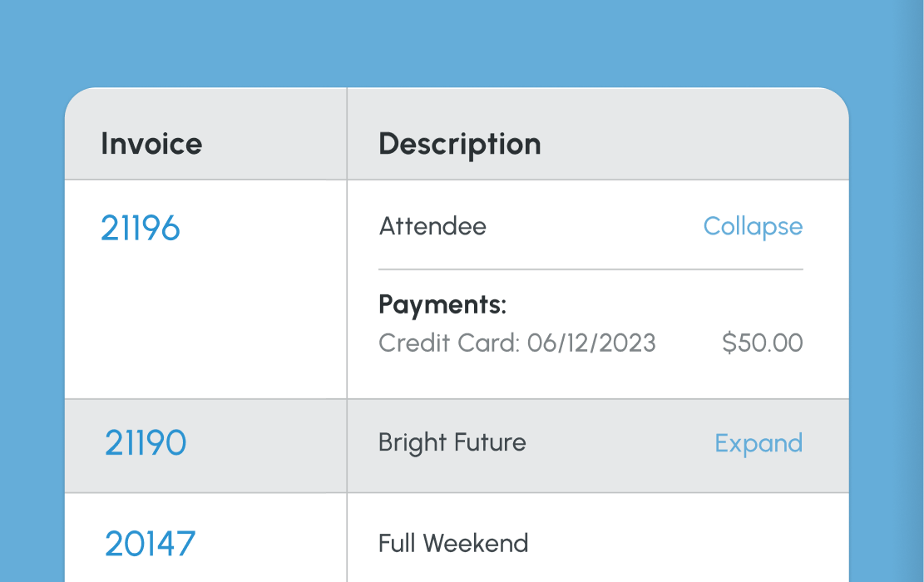The image size is (924, 582).
Task: Click empty header area right of Description
Action: click(699, 144)
